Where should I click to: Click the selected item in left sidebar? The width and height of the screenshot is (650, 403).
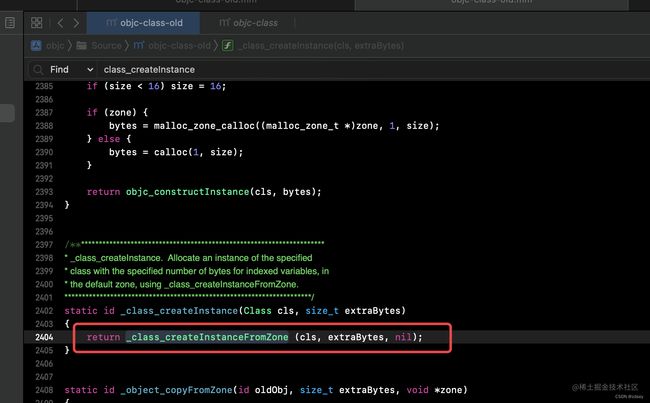pos(7,113)
